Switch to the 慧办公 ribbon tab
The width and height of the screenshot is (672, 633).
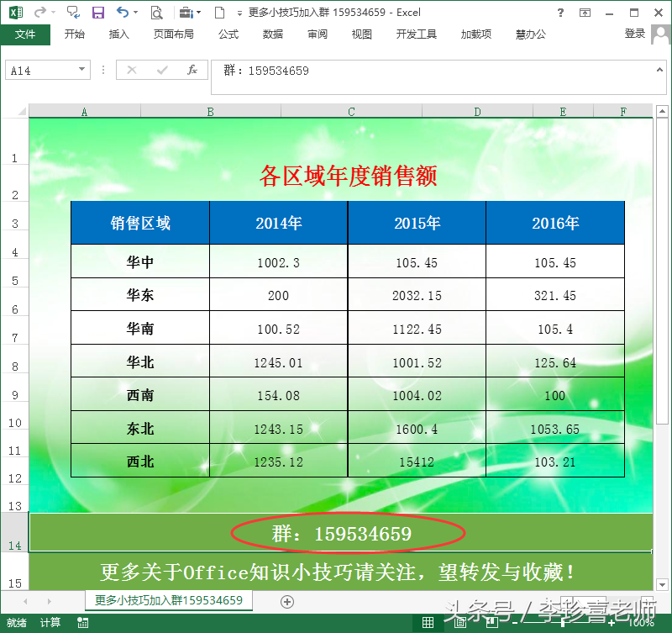(x=531, y=34)
